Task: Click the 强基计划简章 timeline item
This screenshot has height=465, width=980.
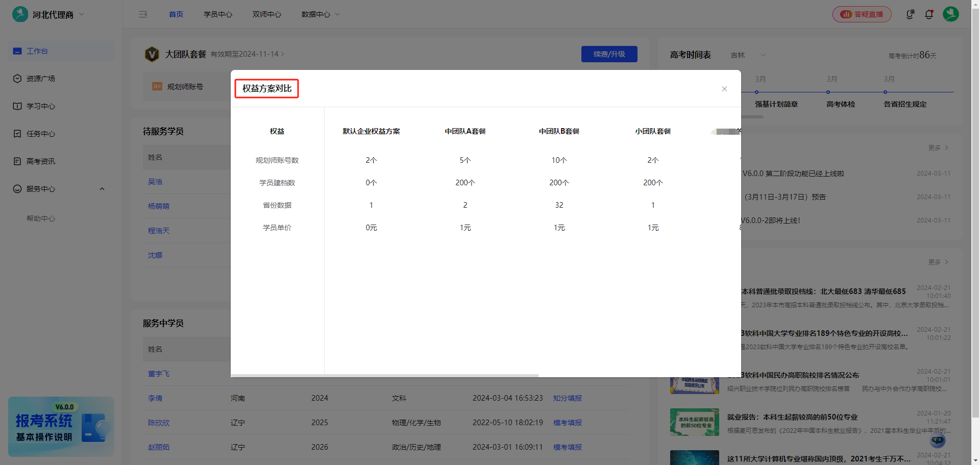Action: 776,104
